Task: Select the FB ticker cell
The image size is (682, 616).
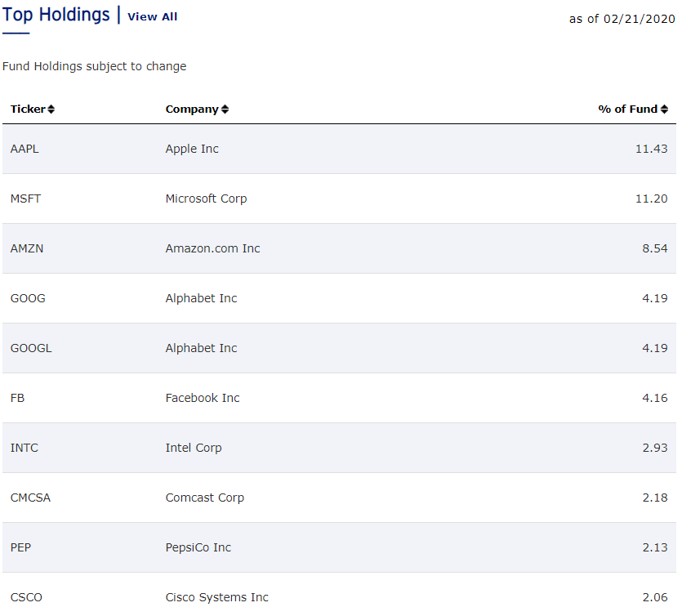Action: point(17,398)
